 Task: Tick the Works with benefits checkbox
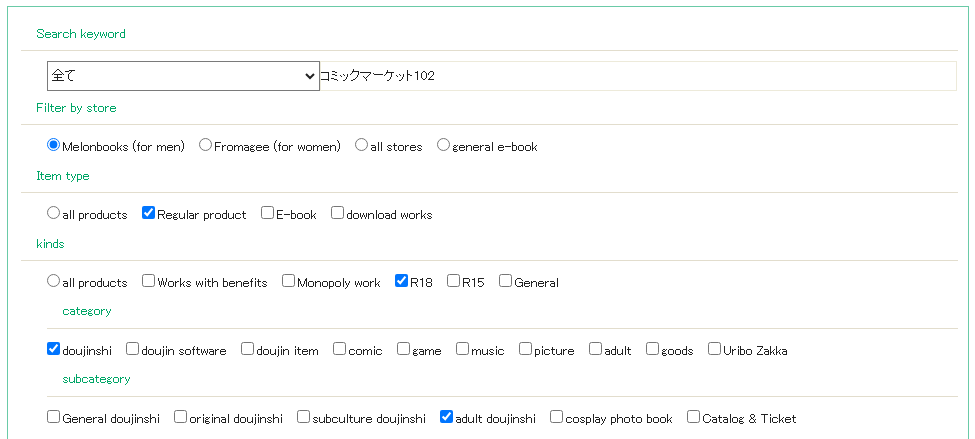pos(149,281)
